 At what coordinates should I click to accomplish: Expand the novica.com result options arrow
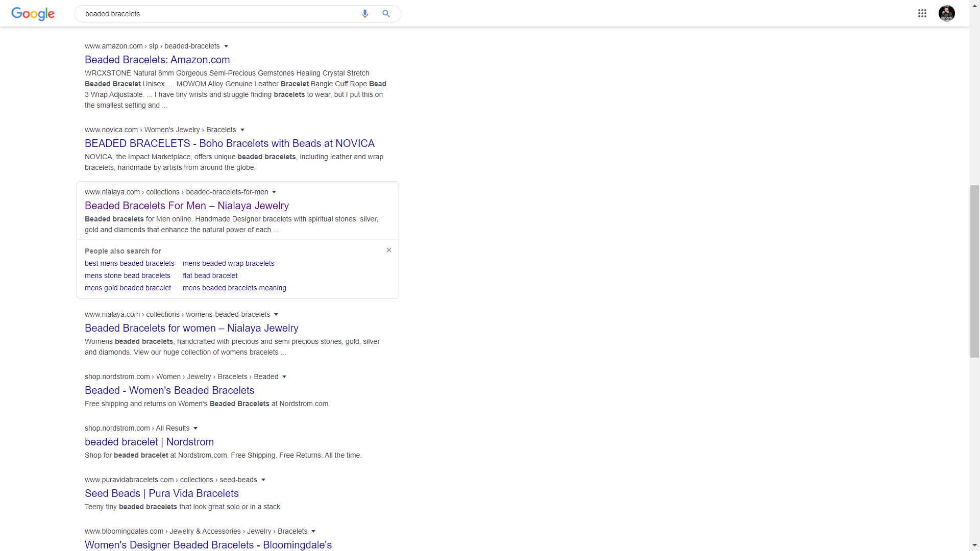pos(242,130)
